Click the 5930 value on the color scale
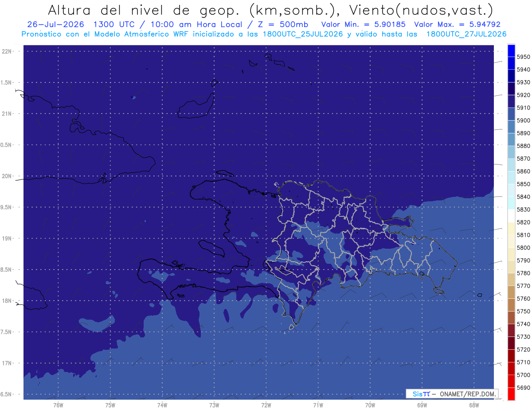Image resolution: width=532 pixels, height=411 pixels. coord(523,82)
